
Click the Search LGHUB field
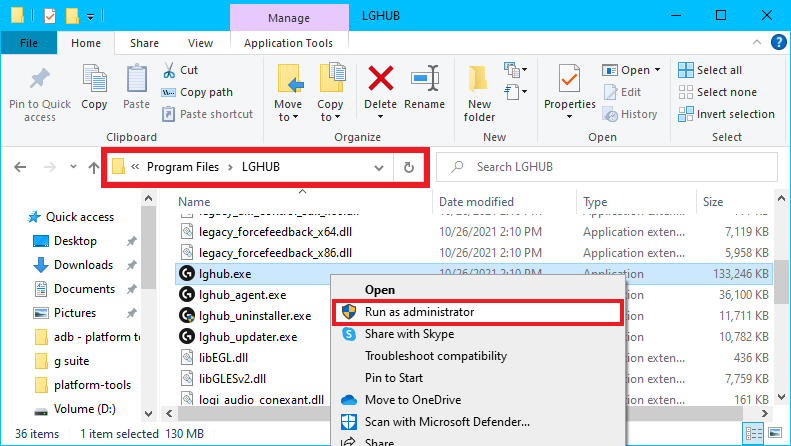click(607, 167)
